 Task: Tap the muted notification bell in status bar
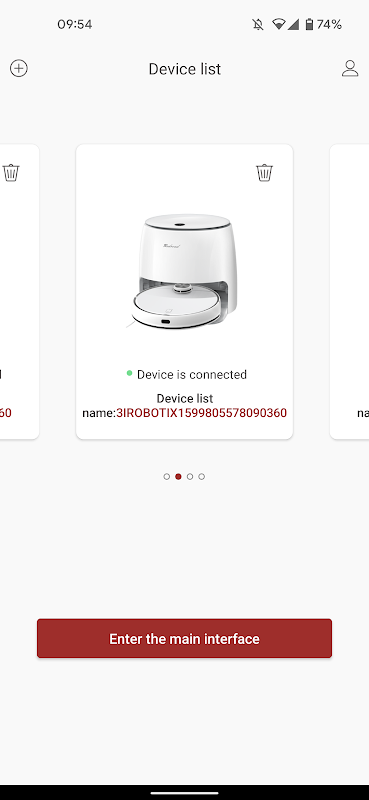[x=258, y=24]
